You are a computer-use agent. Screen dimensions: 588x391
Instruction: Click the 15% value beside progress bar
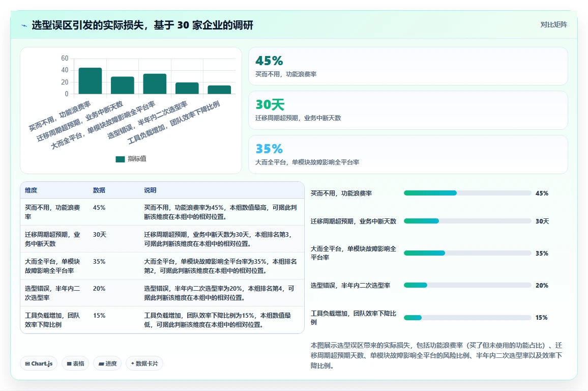pos(542,318)
